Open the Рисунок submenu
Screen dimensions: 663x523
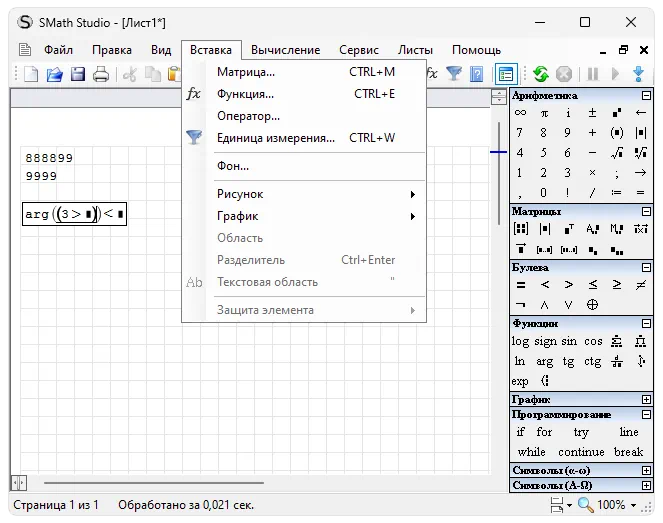(x=304, y=194)
